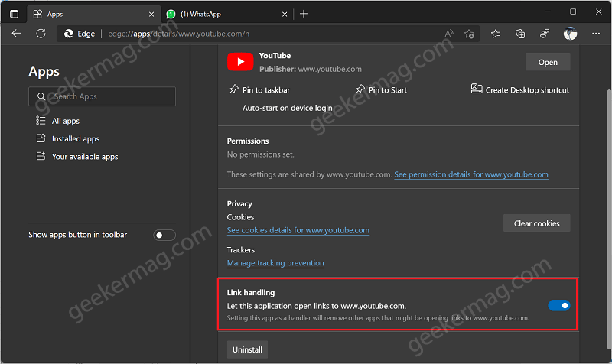Viewport: 612px width, 364px height.
Task: Click Auto-start on device login
Action: pyautogui.click(x=288, y=108)
